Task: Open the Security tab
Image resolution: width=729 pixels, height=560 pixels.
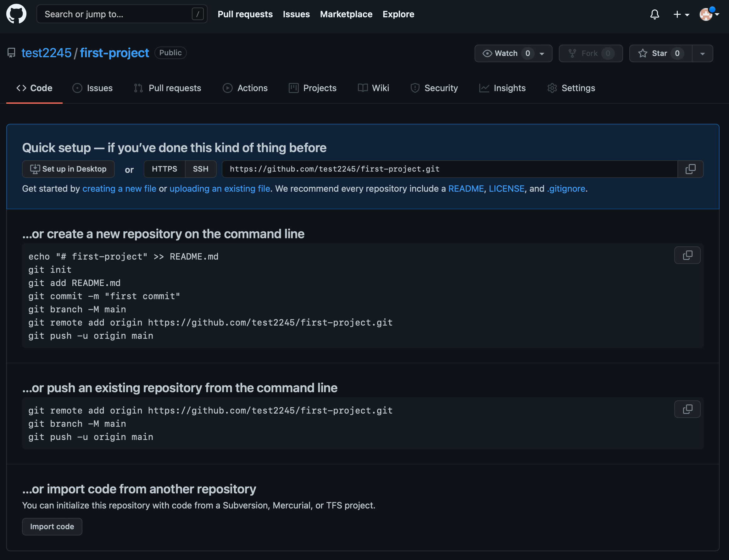Action: tap(434, 88)
